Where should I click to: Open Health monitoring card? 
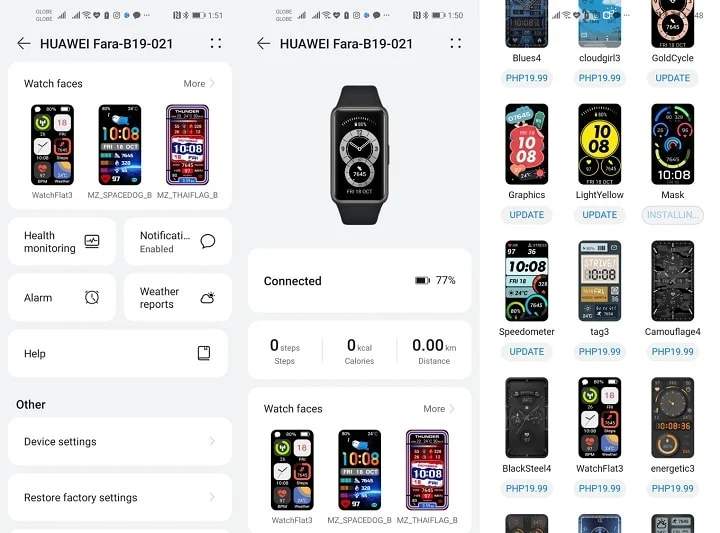[x=62, y=241]
